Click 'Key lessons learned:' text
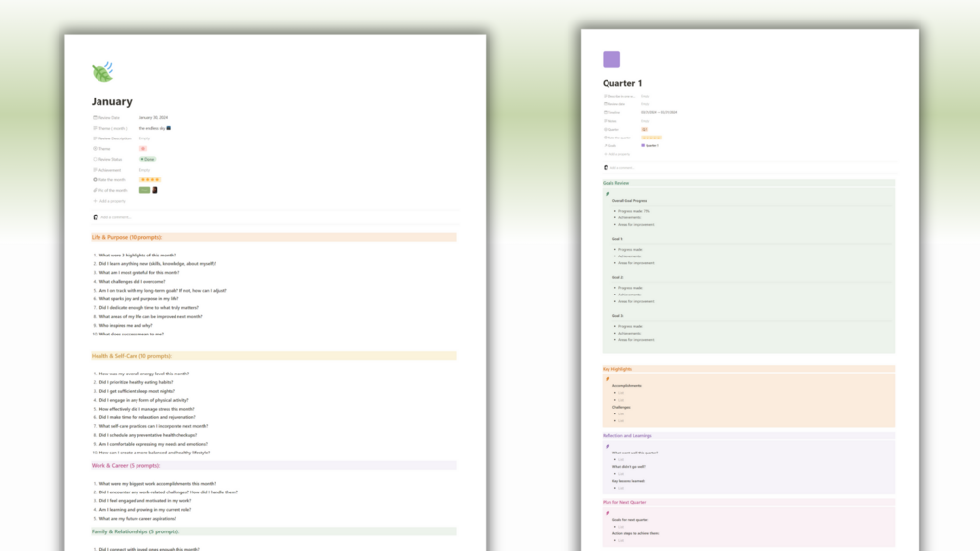This screenshot has width=980, height=551. coord(628,481)
